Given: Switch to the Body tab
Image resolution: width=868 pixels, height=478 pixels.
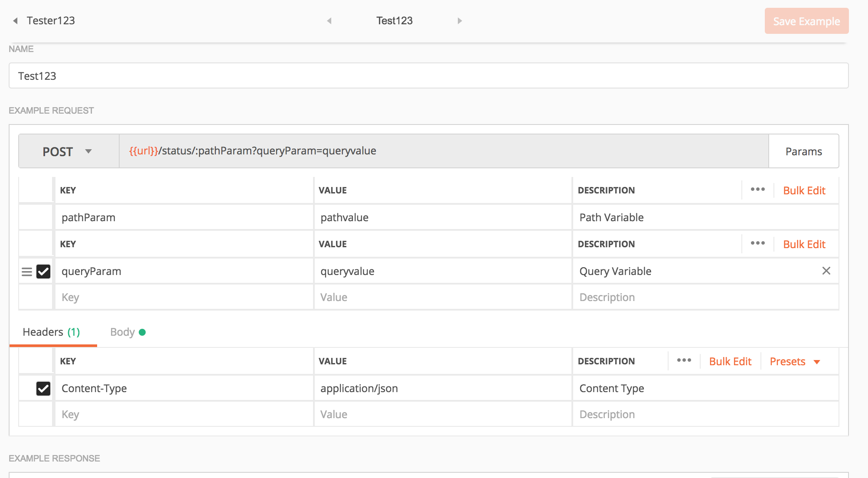Looking at the screenshot, I should [x=123, y=332].
